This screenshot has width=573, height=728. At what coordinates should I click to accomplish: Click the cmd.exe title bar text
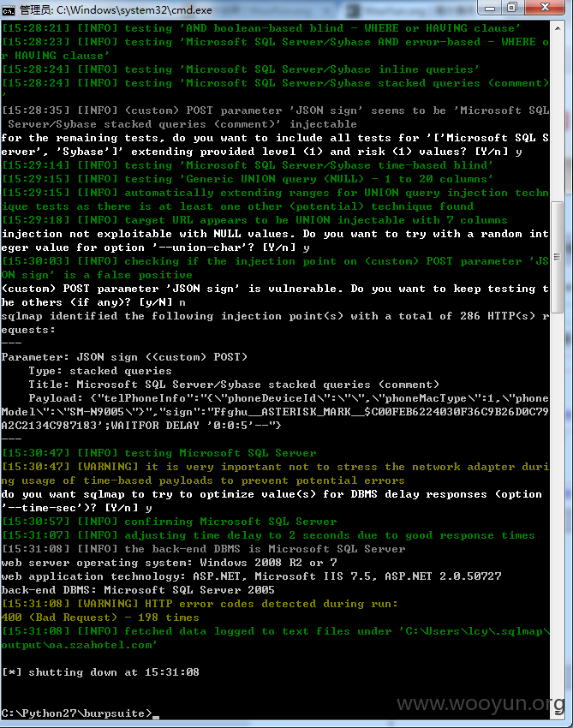point(116,9)
